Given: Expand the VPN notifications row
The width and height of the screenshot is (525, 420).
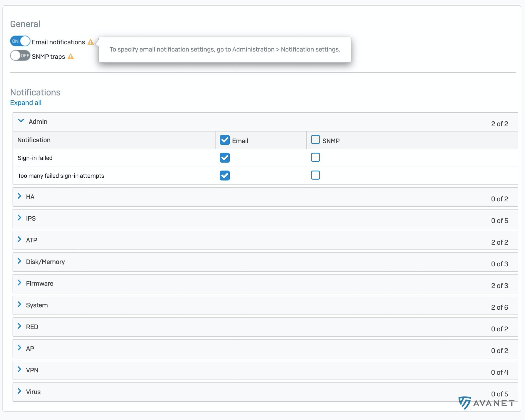Looking at the screenshot, I should 19,370.
